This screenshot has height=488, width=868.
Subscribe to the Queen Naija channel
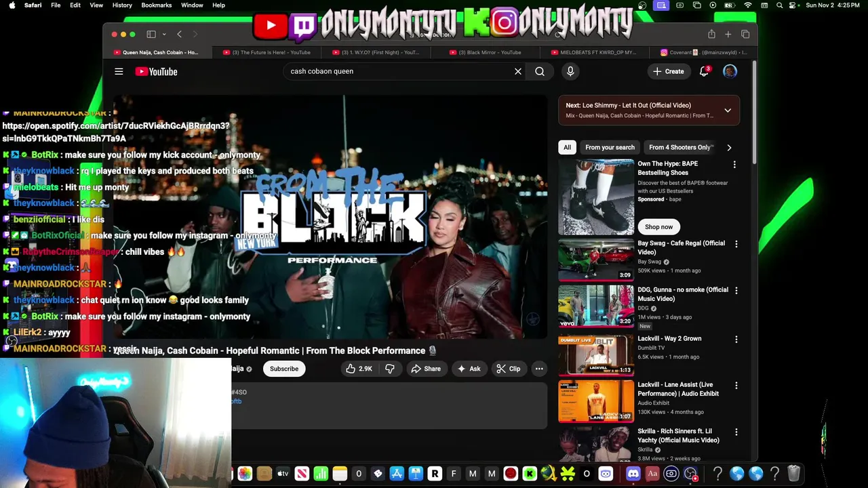point(284,369)
